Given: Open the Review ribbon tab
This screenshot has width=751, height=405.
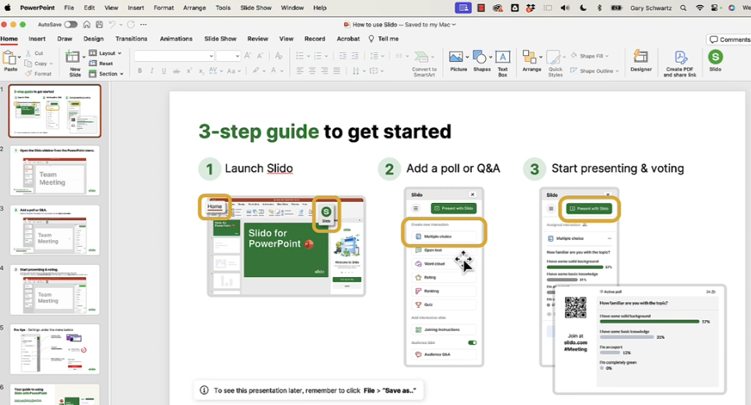Looking at the screenshot, I should (x=258, y=39).
